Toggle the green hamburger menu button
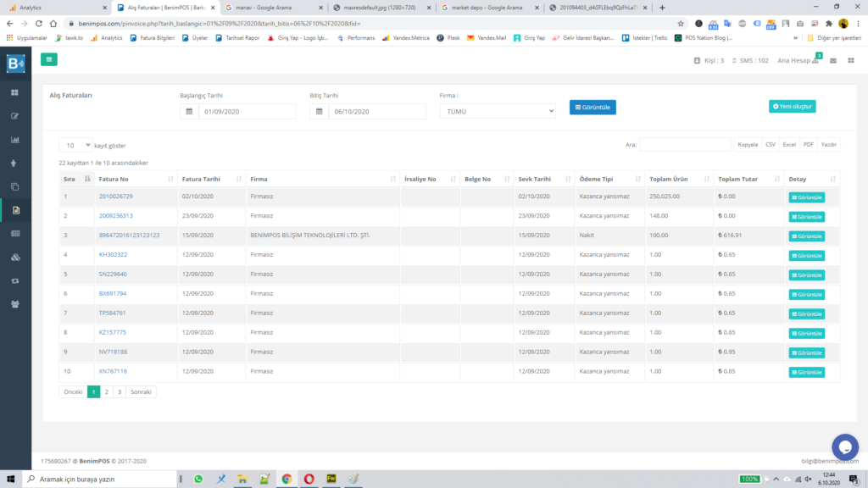The height and width of the screenshot is (488, 868). tap(48, 60)
